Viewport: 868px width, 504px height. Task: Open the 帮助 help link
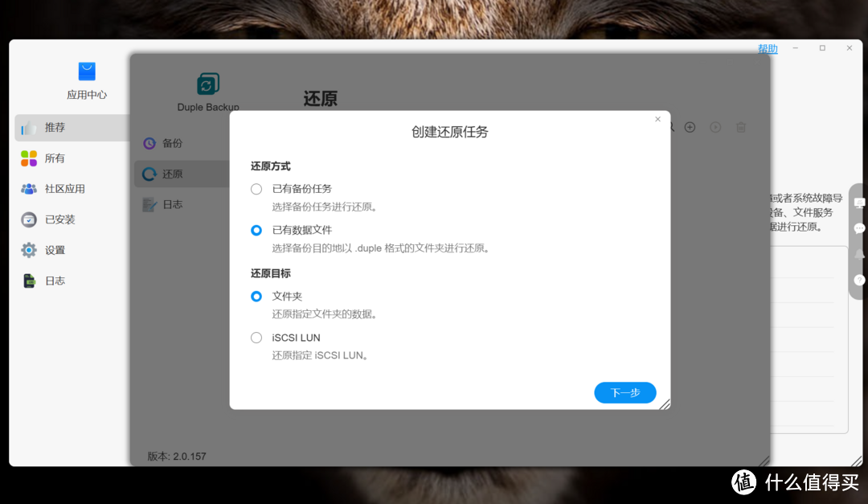pos(768,48)
